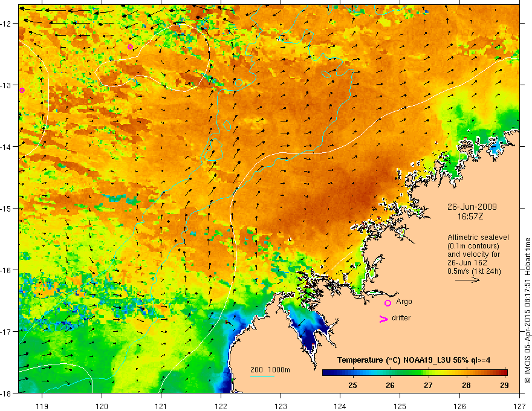
Task: Click the longitude axis label 125
Action: (400, 406)
